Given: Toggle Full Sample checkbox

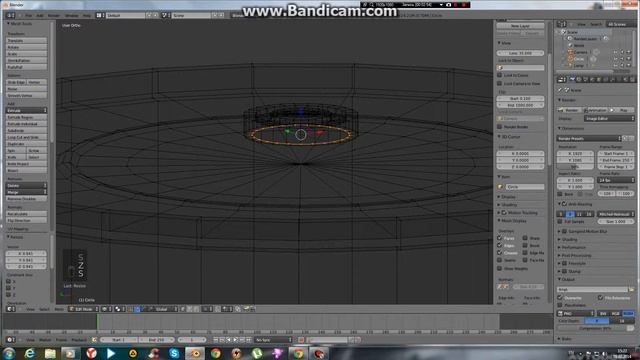Looking at the screenshot, I should (560, 221).
